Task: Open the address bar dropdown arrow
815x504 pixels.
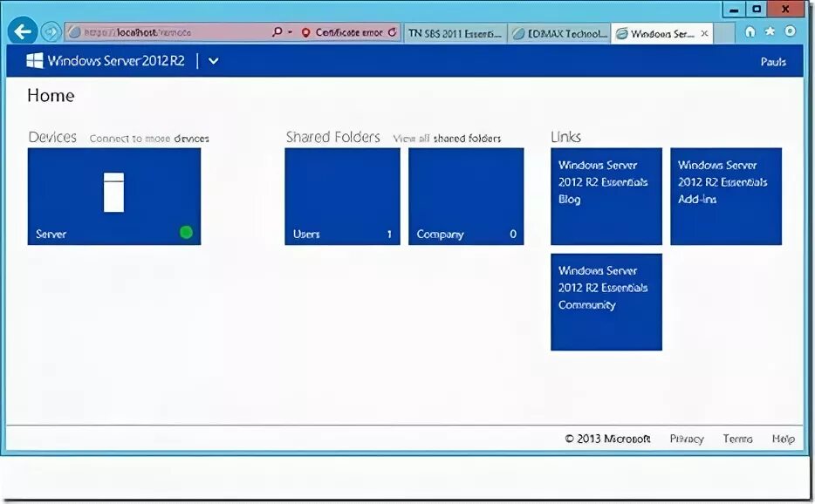Action: click(x=290, y=32)
